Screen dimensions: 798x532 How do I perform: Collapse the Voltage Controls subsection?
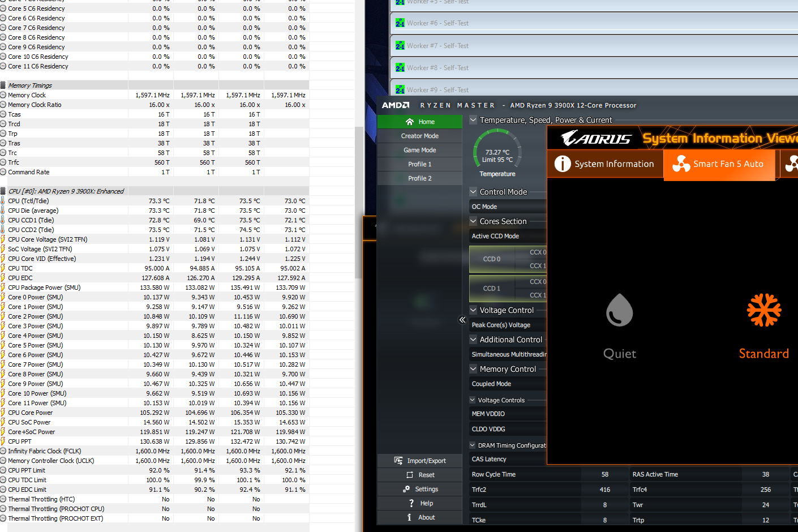[473, 400]
